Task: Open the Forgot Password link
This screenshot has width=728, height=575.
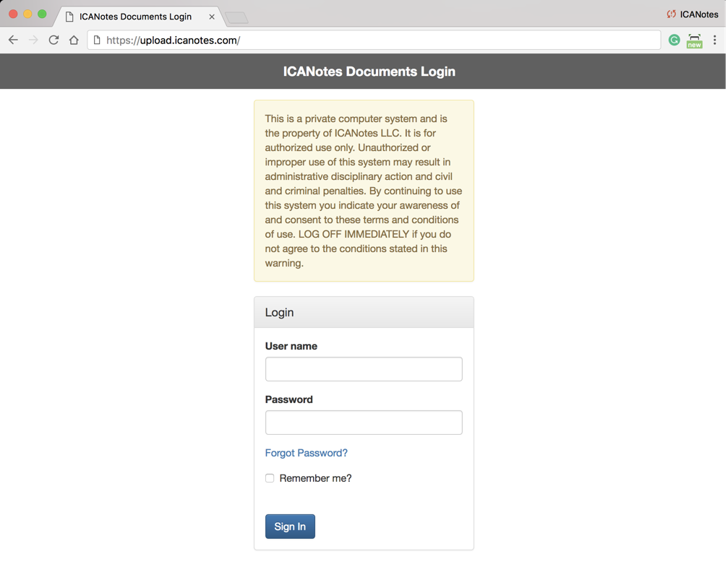Action: click(x=307, y=453)
